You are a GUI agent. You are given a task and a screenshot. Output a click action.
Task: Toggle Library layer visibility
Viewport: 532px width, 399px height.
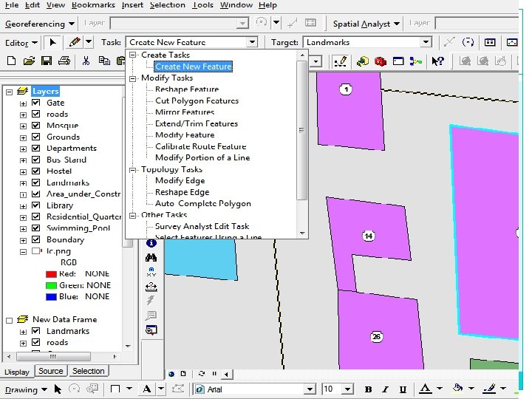pyautogui.click(x=35, y=205)
